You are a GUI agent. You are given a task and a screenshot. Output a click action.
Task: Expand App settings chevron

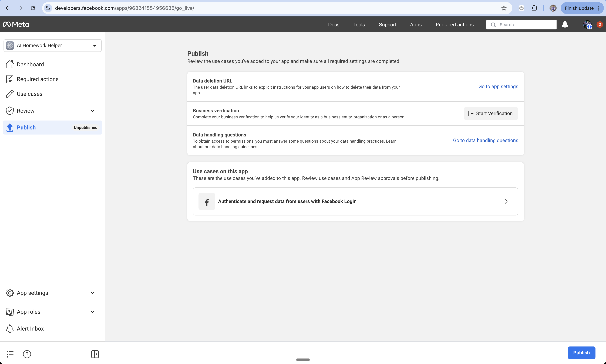click(x=93, y=293)
